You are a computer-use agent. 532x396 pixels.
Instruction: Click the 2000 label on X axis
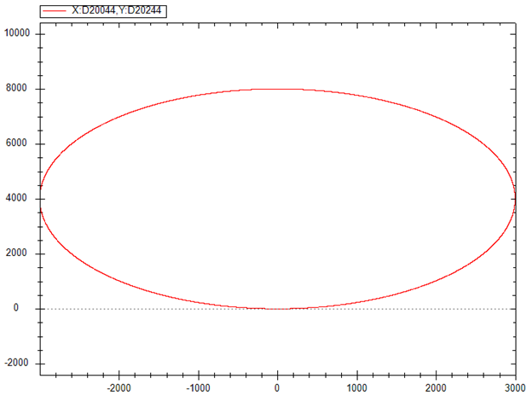pyautogui.click(x=437, y=387)
